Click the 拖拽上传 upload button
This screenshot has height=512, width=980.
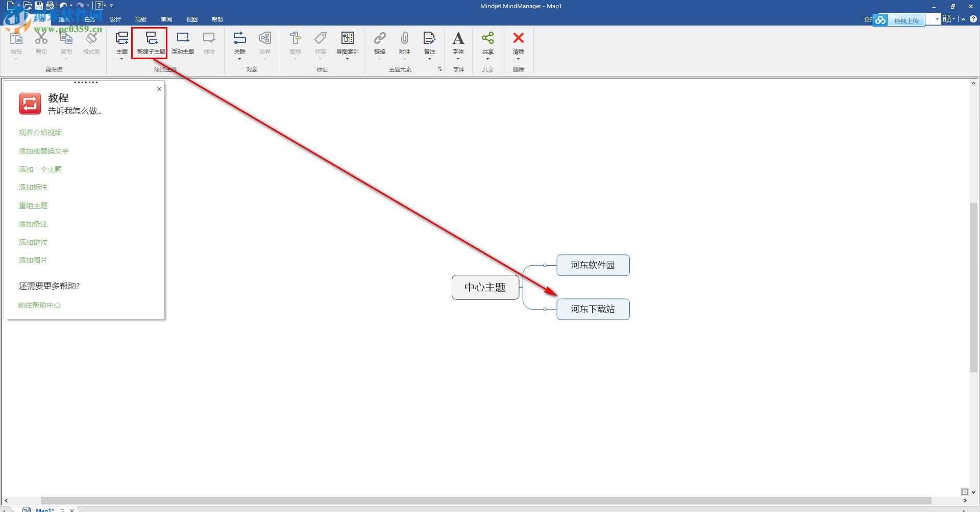(906, 20)
